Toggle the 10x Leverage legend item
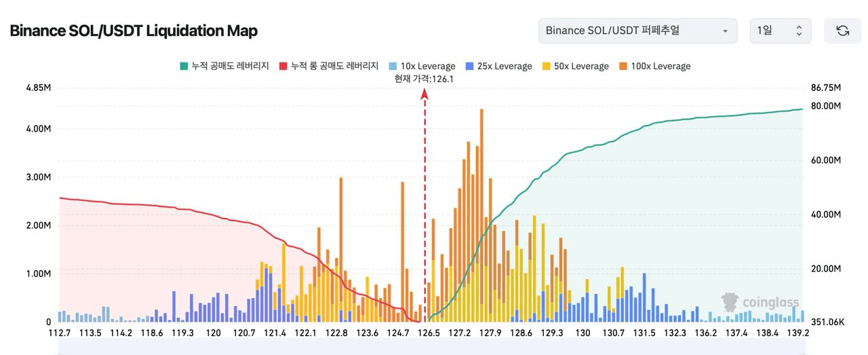Image resolution: width=868 pixels, height=355 pixels. (x=422, y=66)
